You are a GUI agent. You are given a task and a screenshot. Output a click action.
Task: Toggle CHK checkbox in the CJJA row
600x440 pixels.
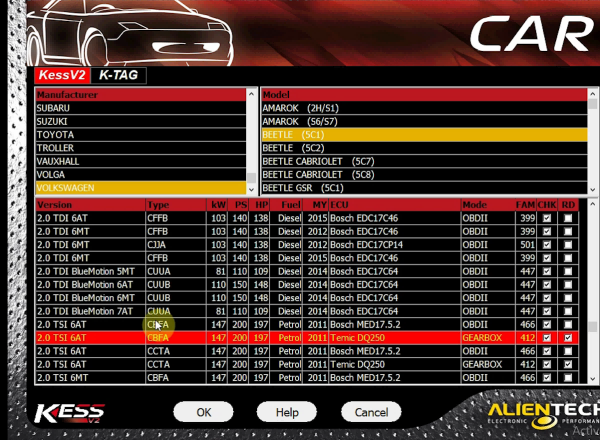pyautogui.click(x=547, y=245)
